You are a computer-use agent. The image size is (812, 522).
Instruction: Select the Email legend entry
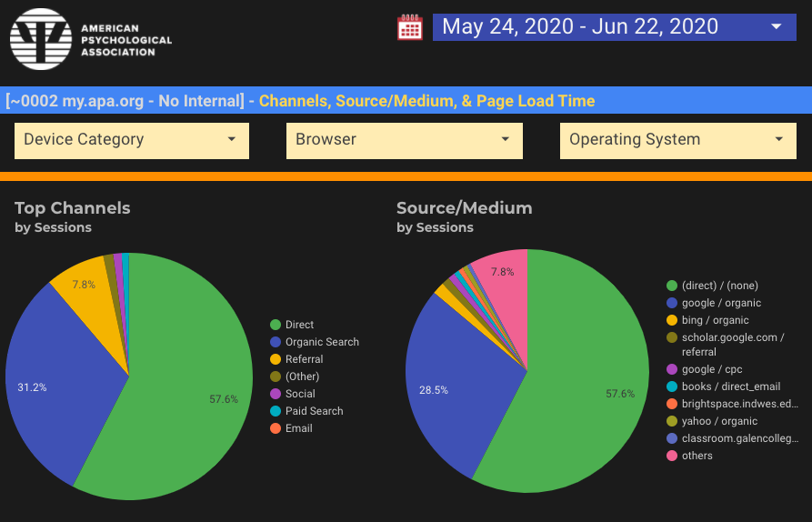pyautogui.click(x=298, y=428)
